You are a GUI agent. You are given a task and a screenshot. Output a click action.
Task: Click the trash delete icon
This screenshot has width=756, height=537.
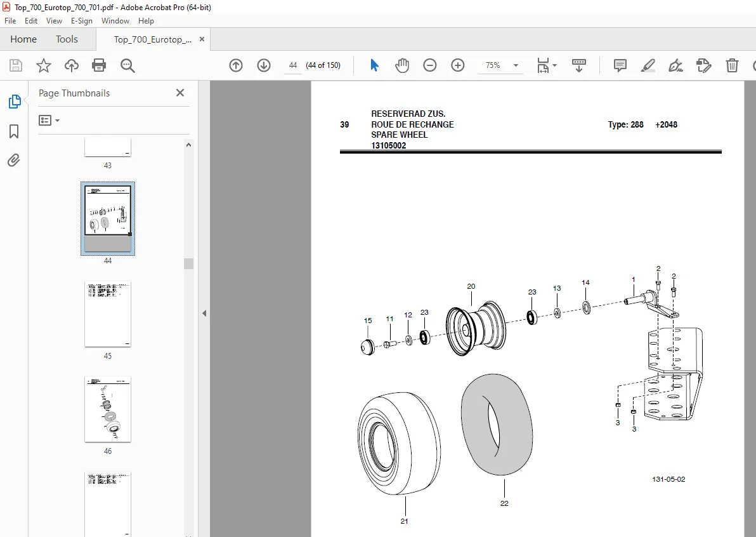732,65
